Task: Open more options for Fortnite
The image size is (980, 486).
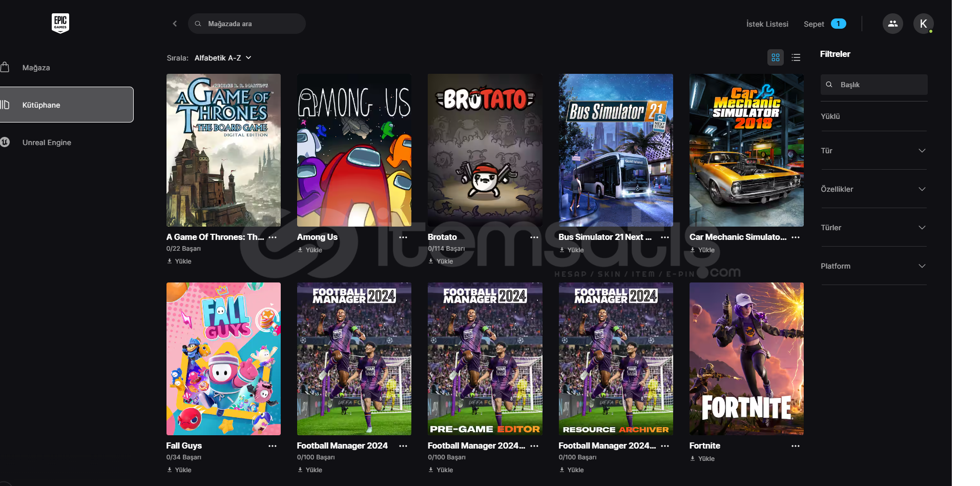Action: [796, 446]
